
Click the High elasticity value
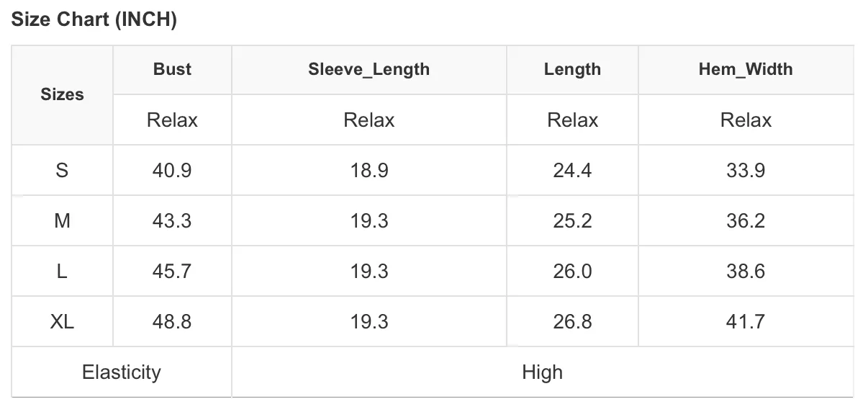pos(543,372)
